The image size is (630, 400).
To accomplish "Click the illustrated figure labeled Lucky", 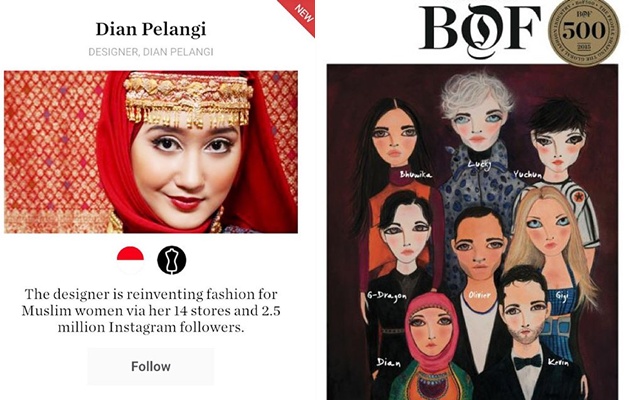I will [477, 141].
